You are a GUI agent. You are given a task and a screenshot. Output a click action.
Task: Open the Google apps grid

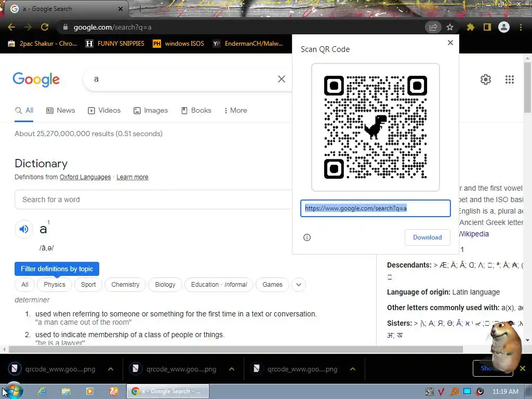[509, 79]
